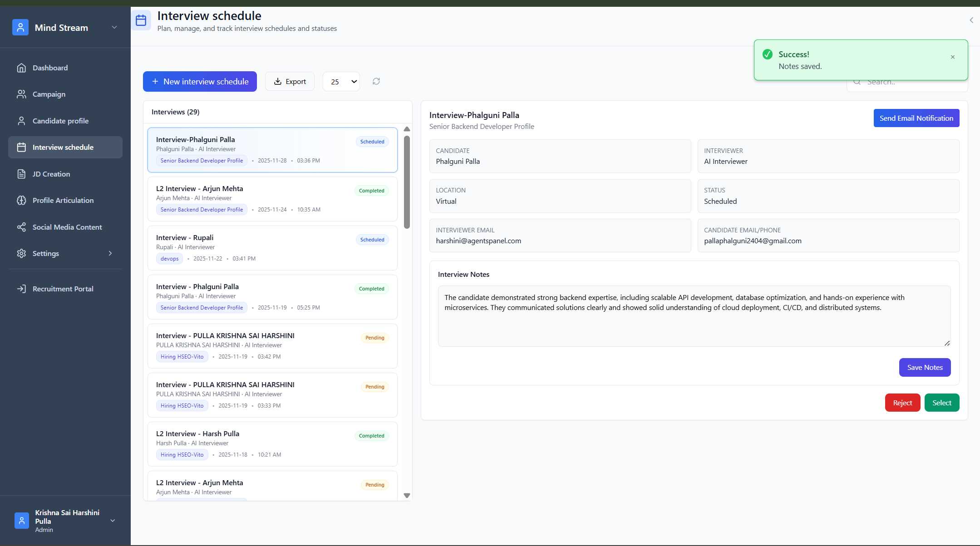
Task: Open the 25 page size dropdown
Action: 341,82
